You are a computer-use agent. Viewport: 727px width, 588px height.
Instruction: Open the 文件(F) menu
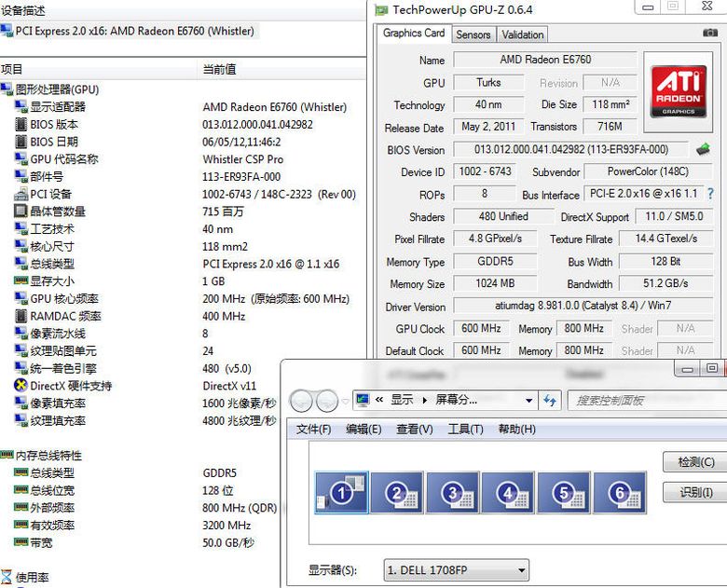313,430
